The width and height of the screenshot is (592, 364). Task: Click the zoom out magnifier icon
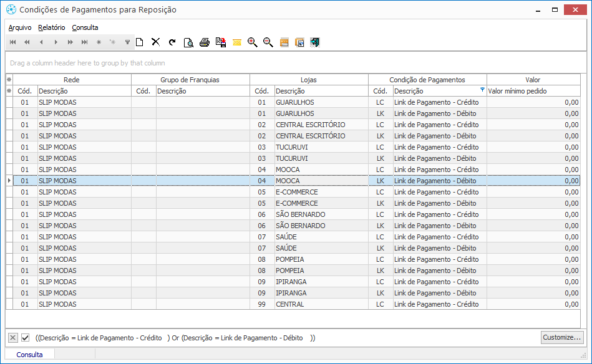(268, 42)
